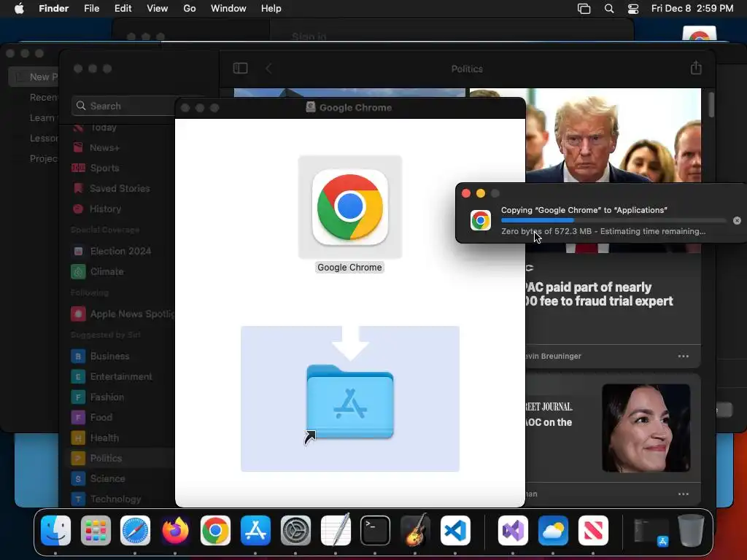Open GarageBand from the Dock
The width and height of the screenshot is (747, 560).
pyautogui.click(x=415, y=531)
